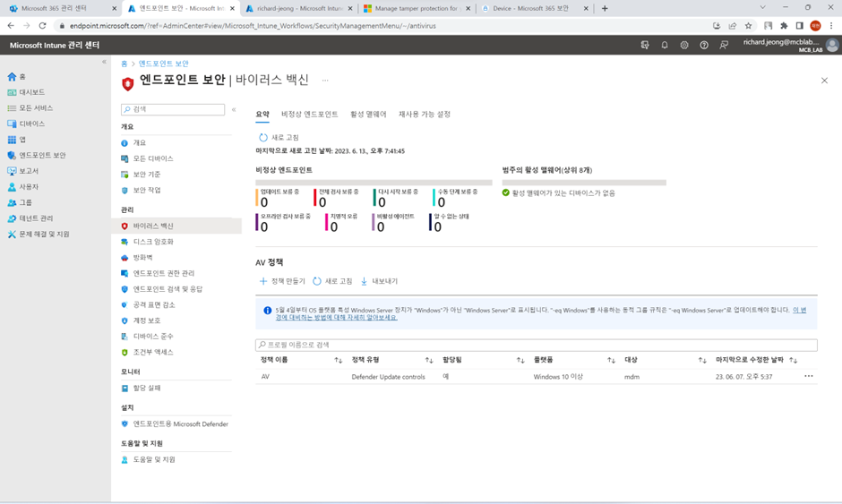Open 보안 기준 menu item
This screenshot has width=842, height=504.
pyautogui.click(x=141, y=175)
